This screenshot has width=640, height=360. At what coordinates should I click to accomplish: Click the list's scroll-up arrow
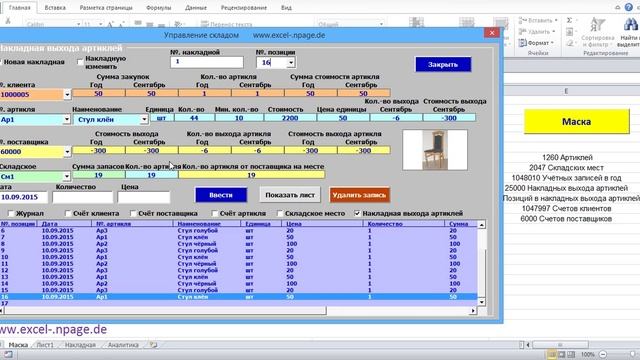tap(482, 225)
